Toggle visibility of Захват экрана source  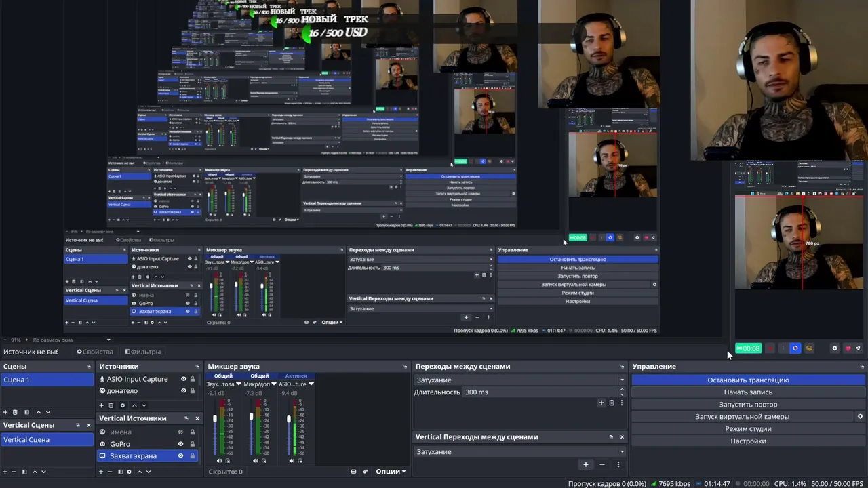tap(180, 456)
